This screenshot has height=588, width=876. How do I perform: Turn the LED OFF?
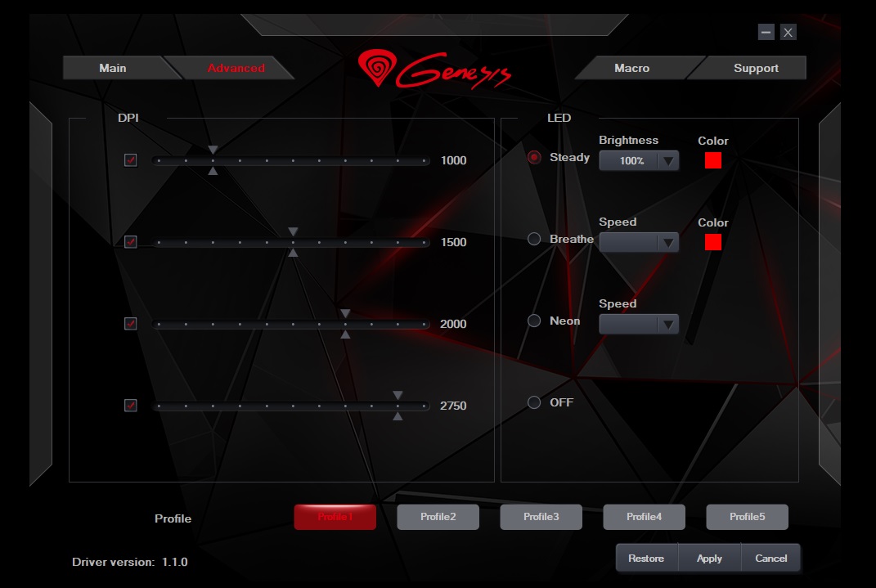[x=534, y=402]
